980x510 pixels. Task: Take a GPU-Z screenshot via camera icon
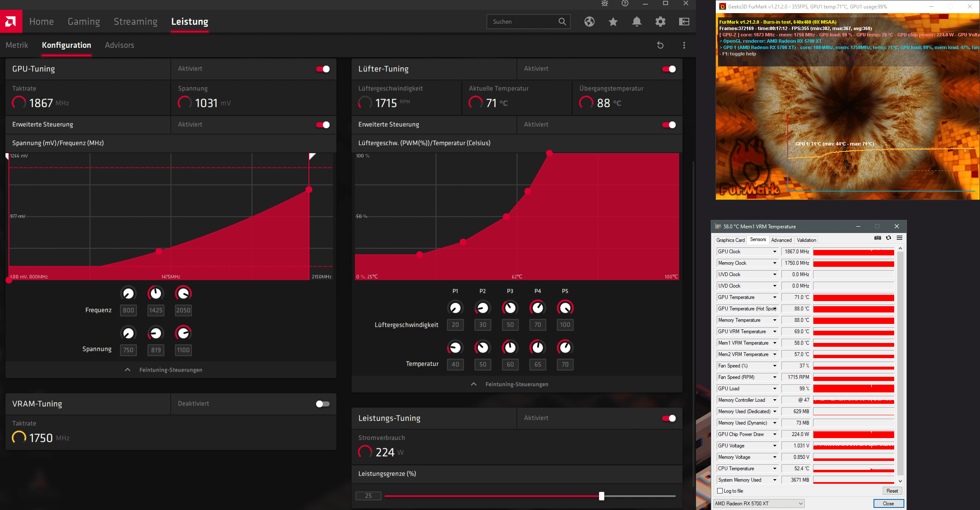coord(878,238)
